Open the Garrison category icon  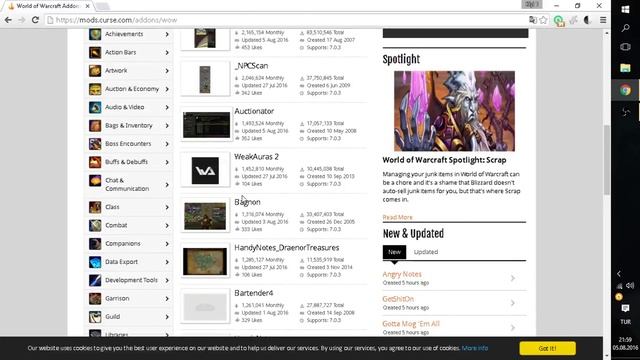pos(95,298)
